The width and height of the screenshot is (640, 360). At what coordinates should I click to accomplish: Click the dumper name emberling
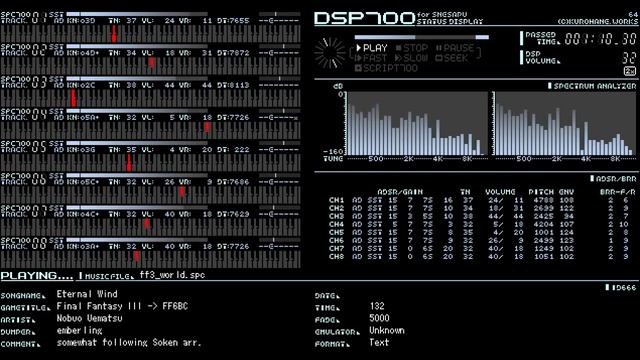pyautogui.click(x=80, y=331)
